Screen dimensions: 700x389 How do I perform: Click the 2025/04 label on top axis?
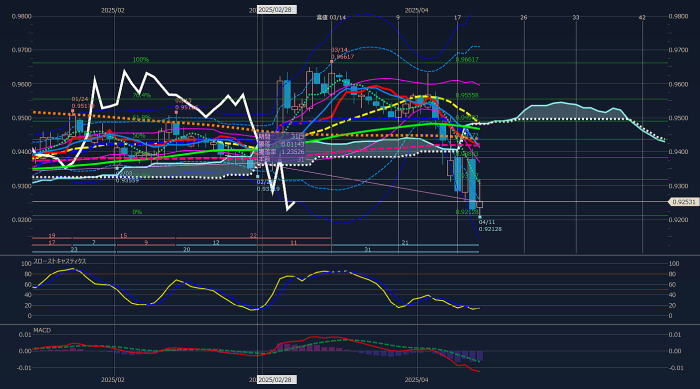click(x=416, y=10)
